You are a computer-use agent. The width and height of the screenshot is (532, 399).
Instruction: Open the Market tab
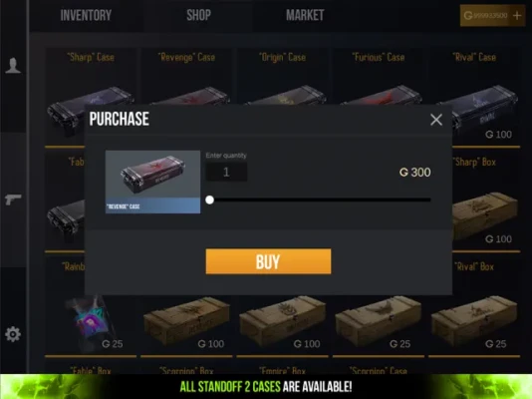(305, 15)
